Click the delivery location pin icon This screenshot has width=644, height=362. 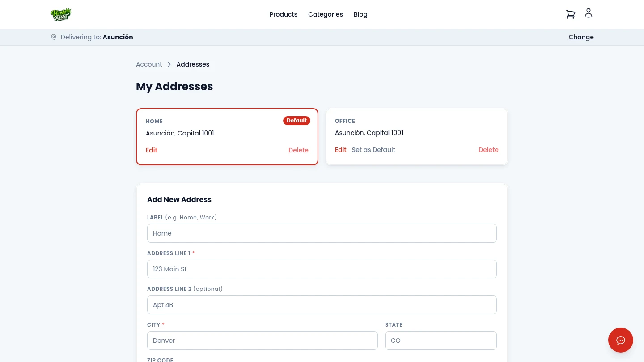54,37
